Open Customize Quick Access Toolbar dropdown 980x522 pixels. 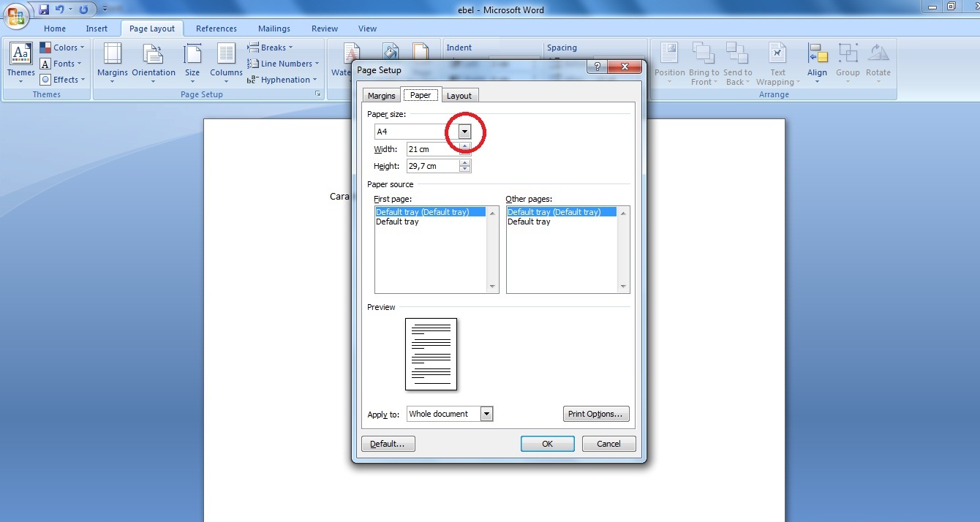coord(105,10)
